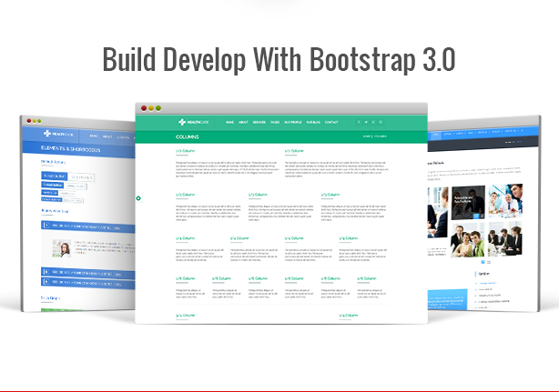The image size is (559, 392).
Task: Open the PAGES menu in green navigation
Action: [275, 121]
